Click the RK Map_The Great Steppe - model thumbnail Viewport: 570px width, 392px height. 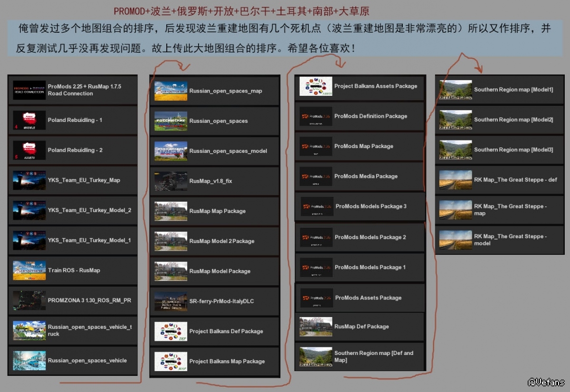tap(456, 240)
